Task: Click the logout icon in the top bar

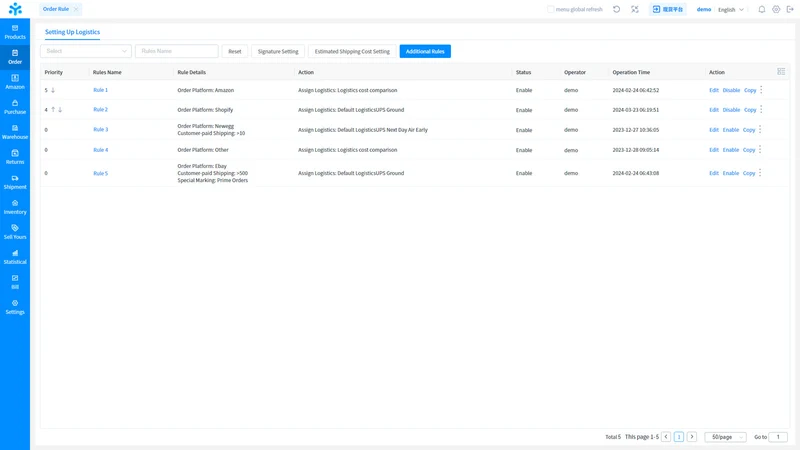Action: tap(790, 9)
